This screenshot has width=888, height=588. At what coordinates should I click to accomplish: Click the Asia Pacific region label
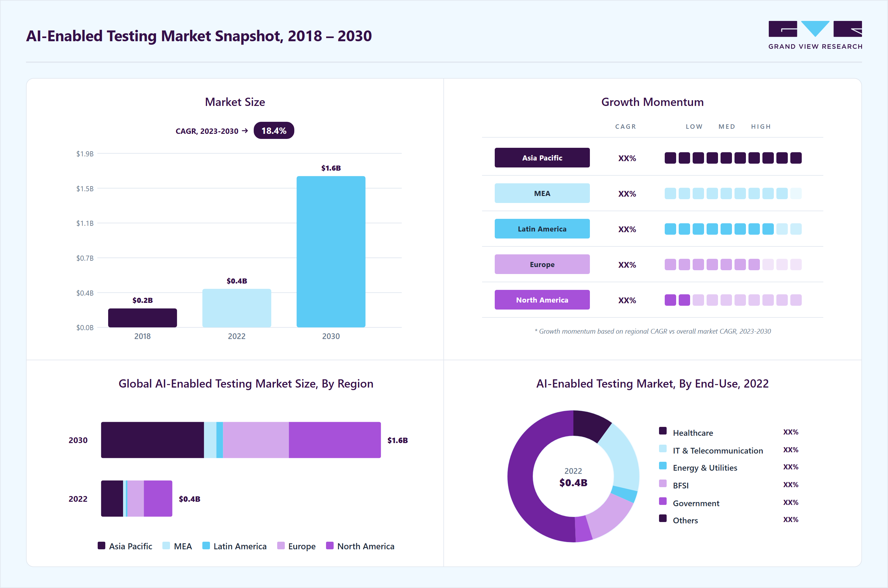542,158
